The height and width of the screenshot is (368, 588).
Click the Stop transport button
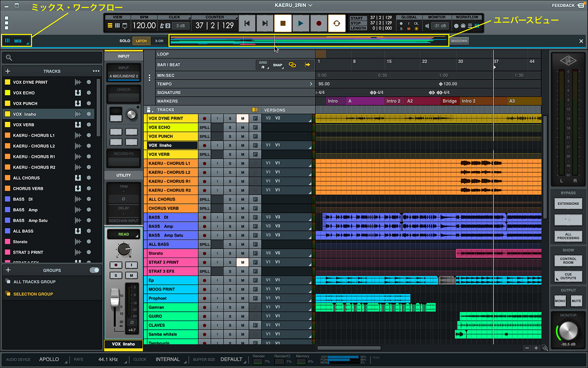pos(283,24)
